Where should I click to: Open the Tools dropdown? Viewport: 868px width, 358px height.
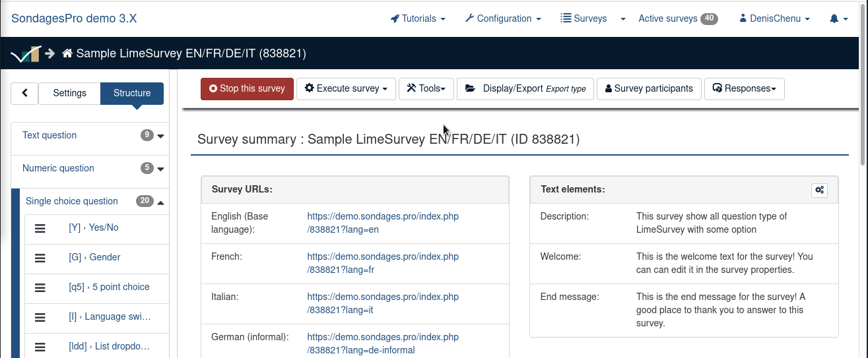426,88
